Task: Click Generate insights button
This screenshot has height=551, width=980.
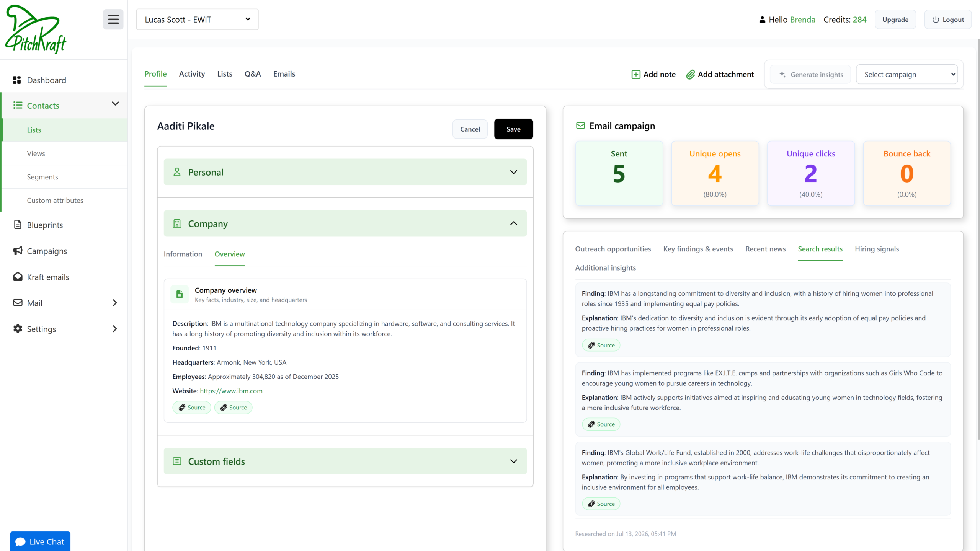Action: (810, 74)
